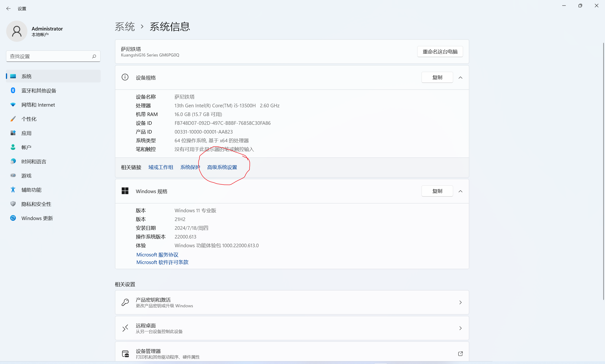Screen dimensions: 605x364
Task: Open 远程桌面 via its right chevron
Action: [x=460, y=328]
